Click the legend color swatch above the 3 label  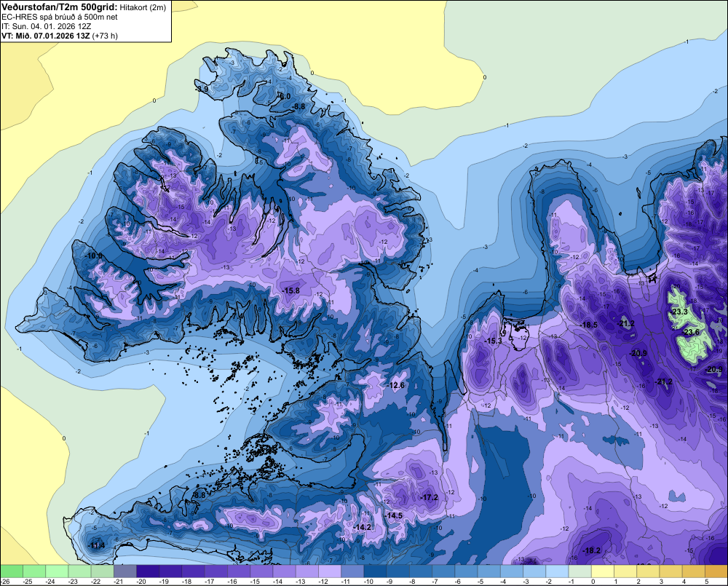pyautogui.click(x=671, y=571)
